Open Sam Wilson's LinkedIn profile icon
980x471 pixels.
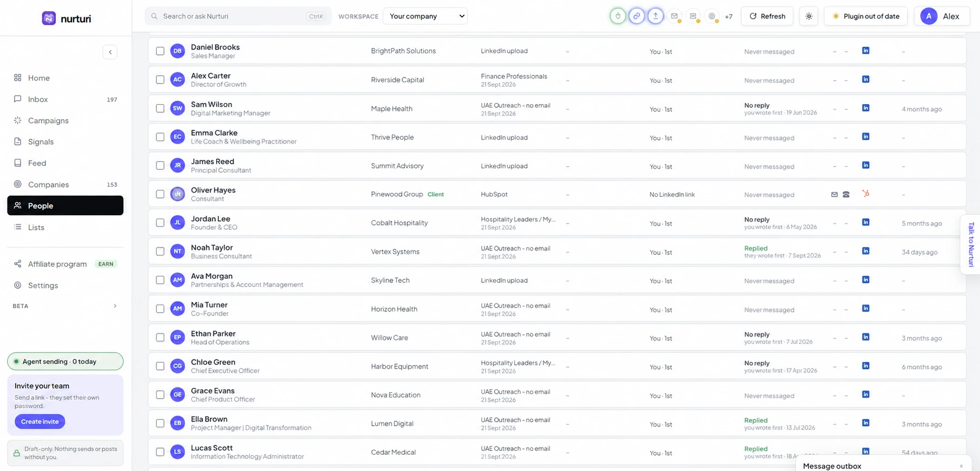click(866, 108)
